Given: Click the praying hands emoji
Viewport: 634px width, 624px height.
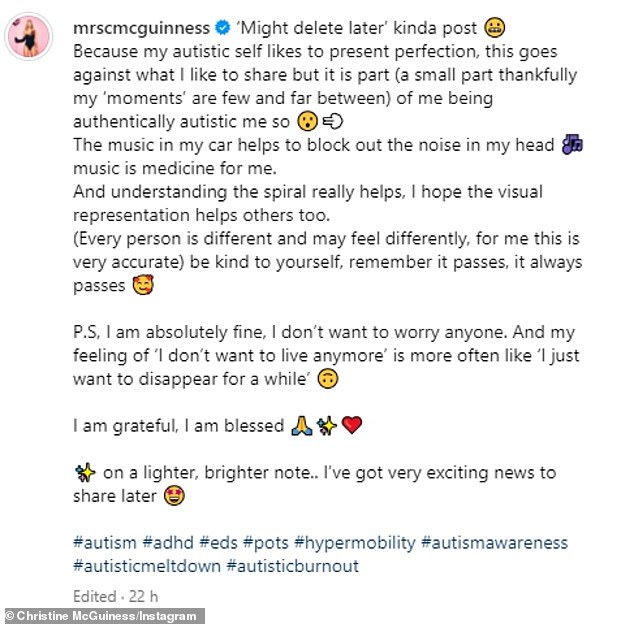Looking at the screenshot, I should pyautogui.click(x=302, y=425).
